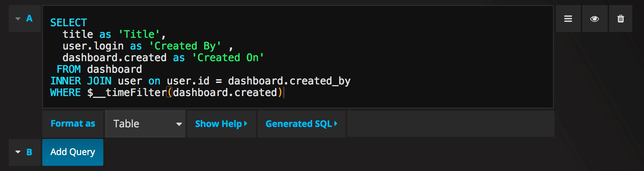Click the INNER JOIN keywords in the query

click(x=81, y=81)
